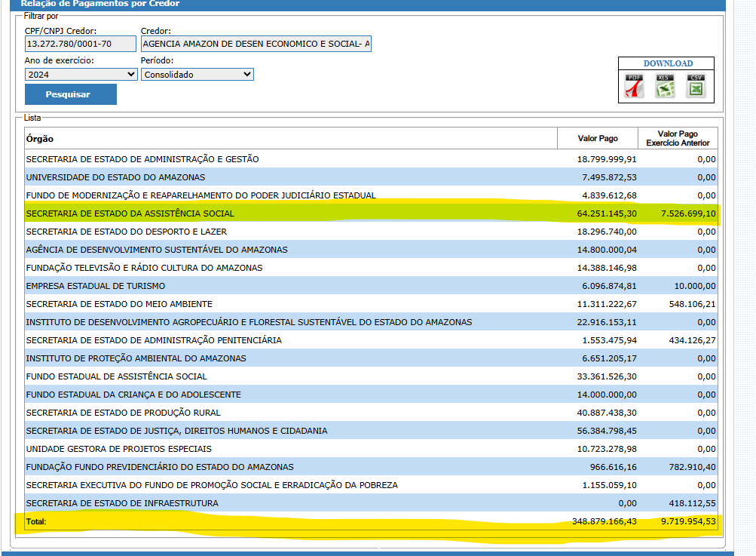Click value 10.000,00 for Empresa Estadual de Turismo
The width and height of the screenshot is (756, 556).
(695, 286)
